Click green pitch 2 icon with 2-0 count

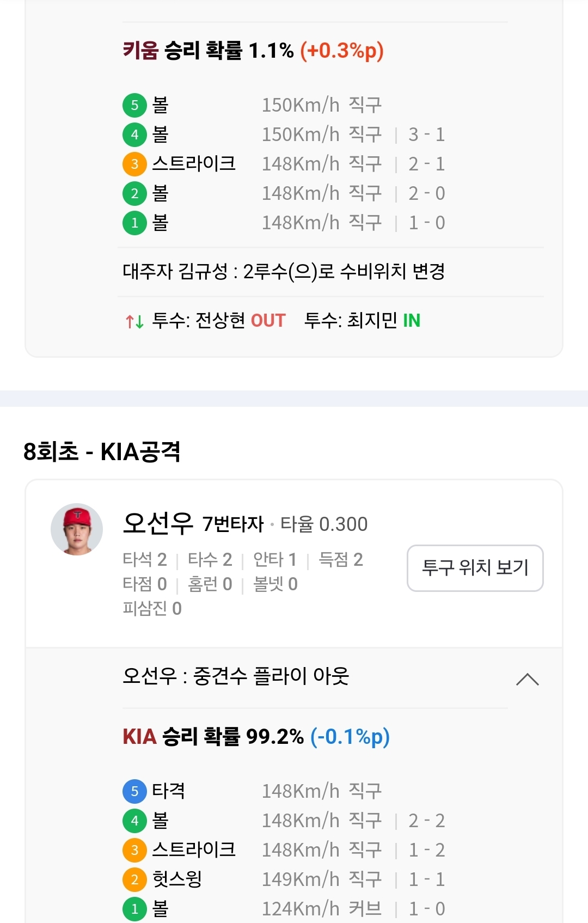pos(134,193)
